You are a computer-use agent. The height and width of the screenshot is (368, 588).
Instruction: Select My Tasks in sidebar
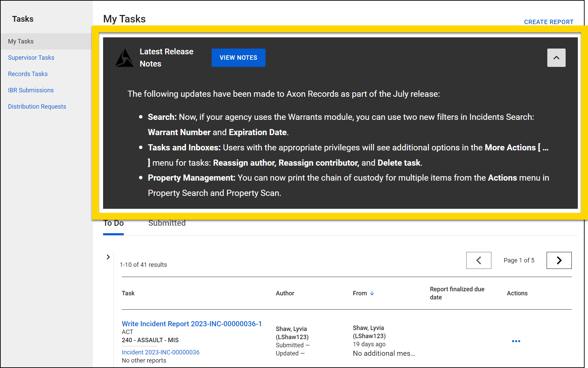(x=21, y=41)
